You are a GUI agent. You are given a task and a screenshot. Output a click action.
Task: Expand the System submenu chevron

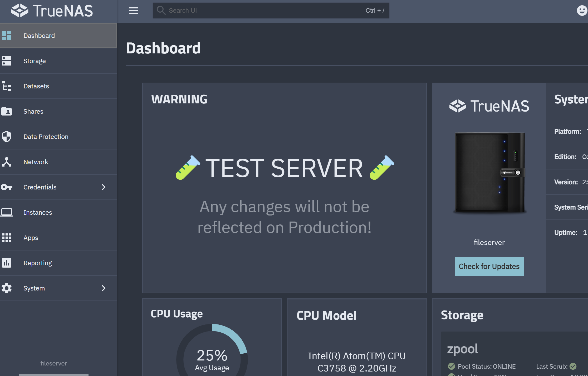[104, 288]
